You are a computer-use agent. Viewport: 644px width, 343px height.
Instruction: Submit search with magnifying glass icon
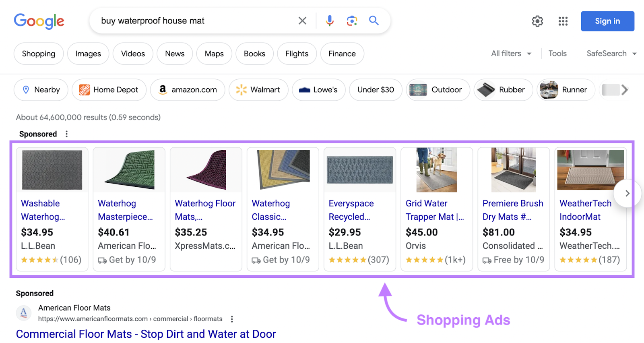pyautogui.click(x=374, y=21)
